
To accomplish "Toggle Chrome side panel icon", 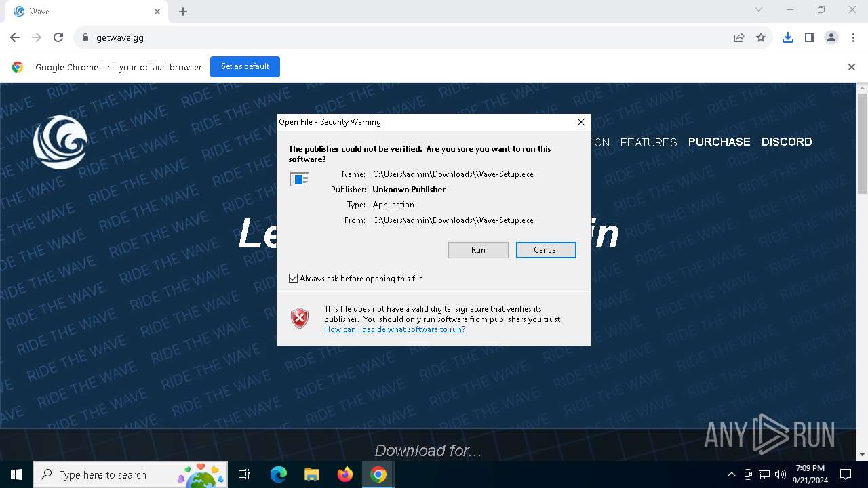I will click(810, 38).
